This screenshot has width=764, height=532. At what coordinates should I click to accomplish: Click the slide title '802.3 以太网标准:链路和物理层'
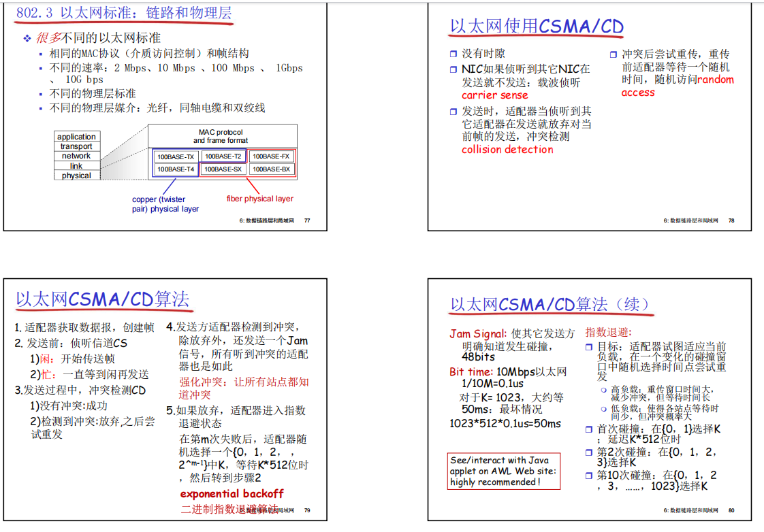point(124,13)
